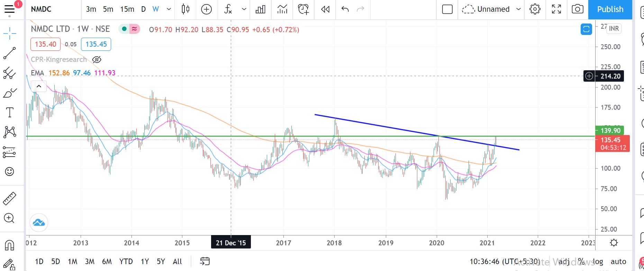Toggle the percent scale option
The width and height of the screenshot is (644, 271).
point(581,262)
